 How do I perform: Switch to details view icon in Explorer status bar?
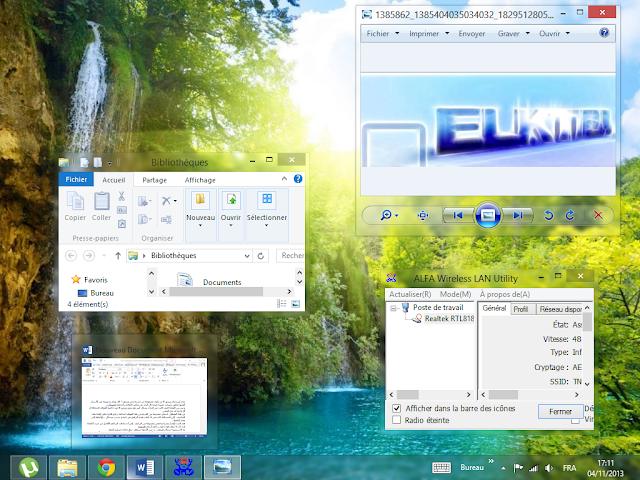click(x=282, y=304)
